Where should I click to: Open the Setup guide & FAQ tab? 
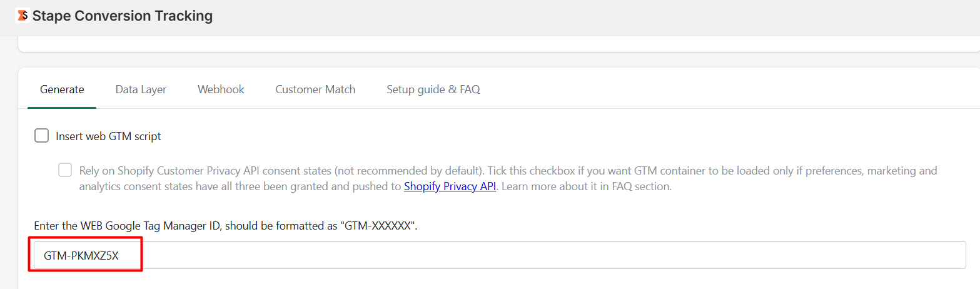coord(433,89)
